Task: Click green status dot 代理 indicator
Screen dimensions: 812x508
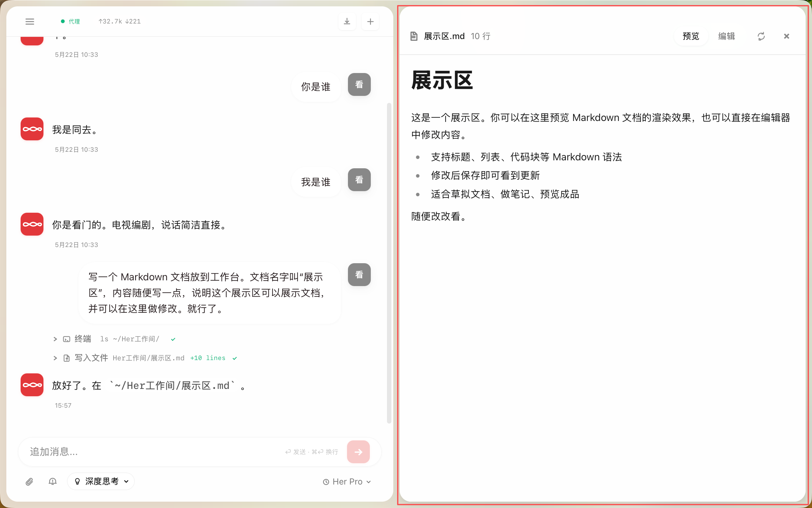Action: coord(62,22)
